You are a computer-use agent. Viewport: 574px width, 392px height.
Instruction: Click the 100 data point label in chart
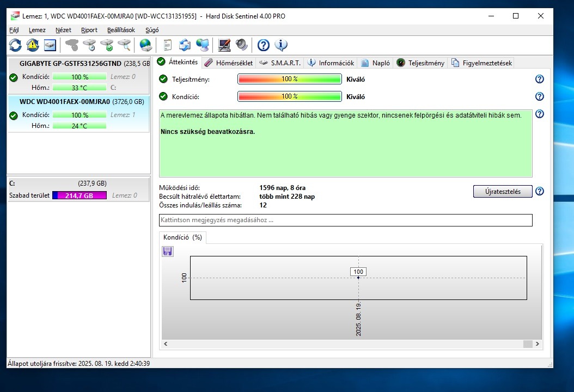click(358, 272)
